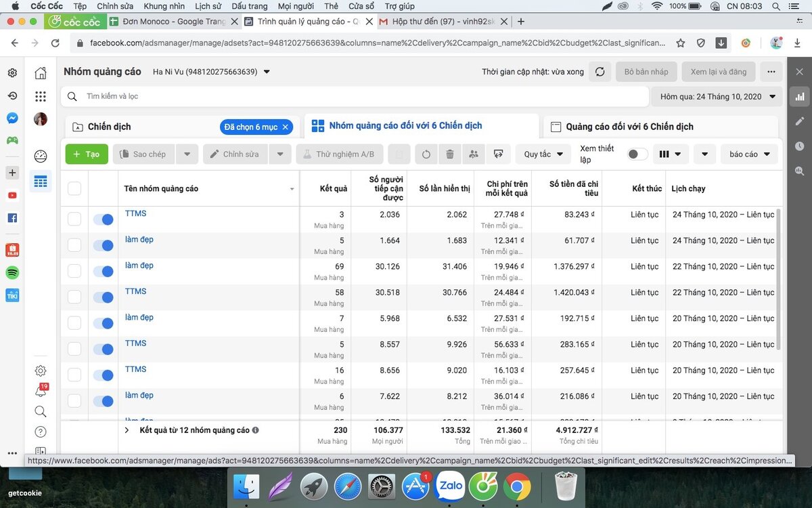Click the shield icon in address bar
Screen dimensions: 812x508
(x=701, y=43)
